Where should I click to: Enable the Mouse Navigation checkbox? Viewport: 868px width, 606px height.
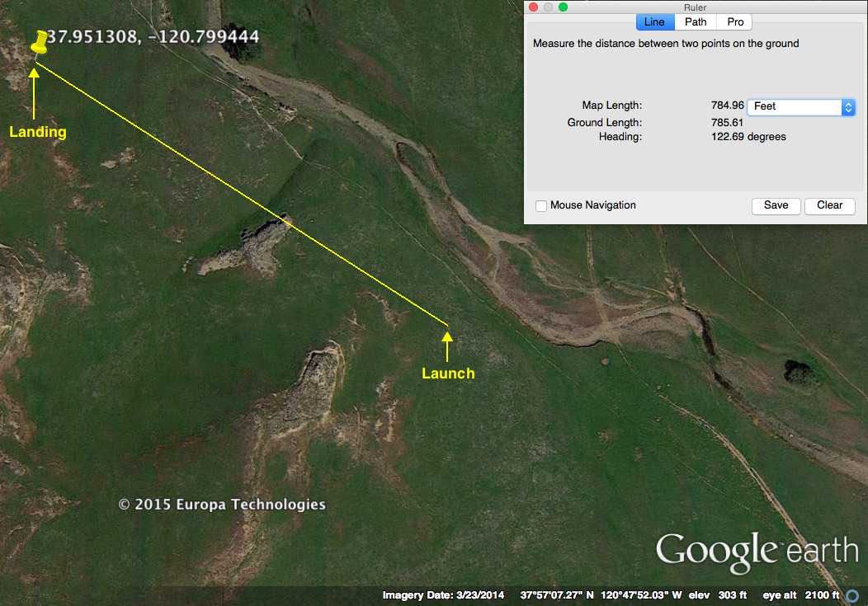[x=541, y=205]
